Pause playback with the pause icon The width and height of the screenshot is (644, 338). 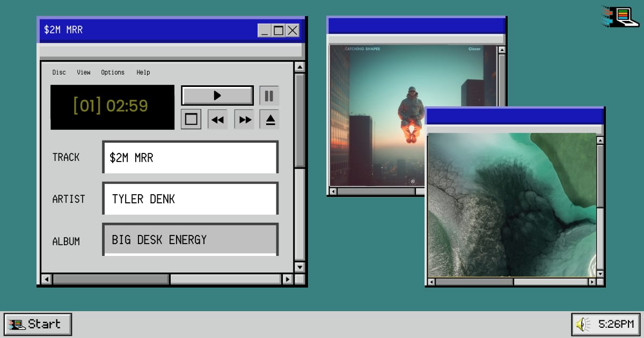(269, 95)
